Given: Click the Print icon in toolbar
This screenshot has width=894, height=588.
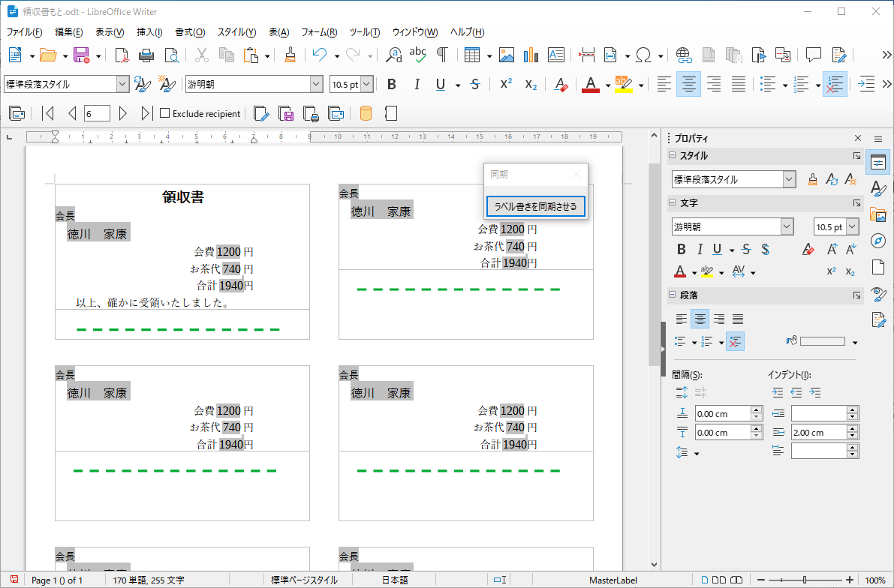Looking at the screenshot, I should pos(146,55).
